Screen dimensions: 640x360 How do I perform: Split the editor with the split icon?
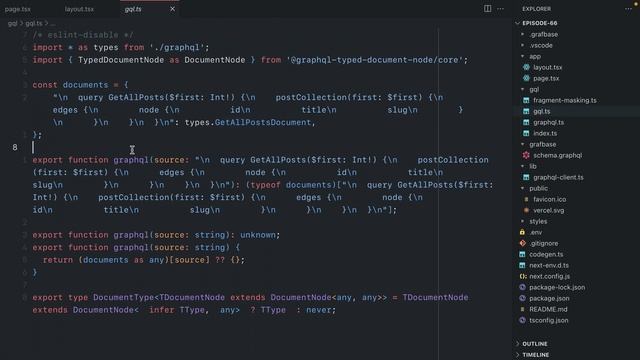click(x=487, y=9)
